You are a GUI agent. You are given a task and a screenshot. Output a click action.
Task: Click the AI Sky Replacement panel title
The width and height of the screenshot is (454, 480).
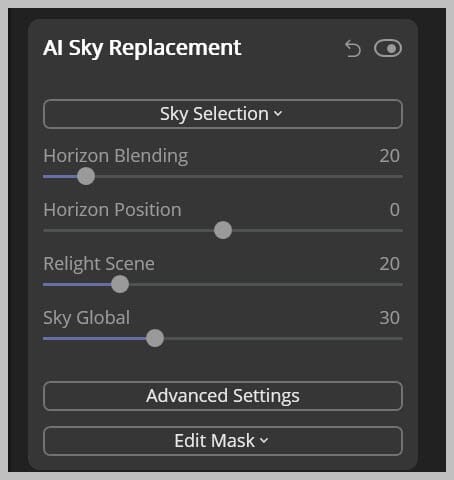[142, 48]
